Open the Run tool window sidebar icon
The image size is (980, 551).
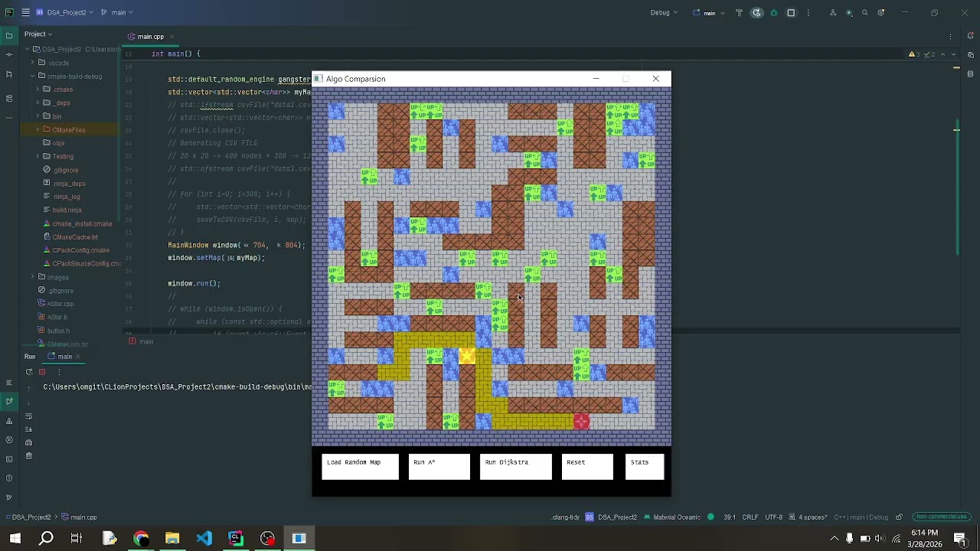pyautogui.click(x=9, y=401)
